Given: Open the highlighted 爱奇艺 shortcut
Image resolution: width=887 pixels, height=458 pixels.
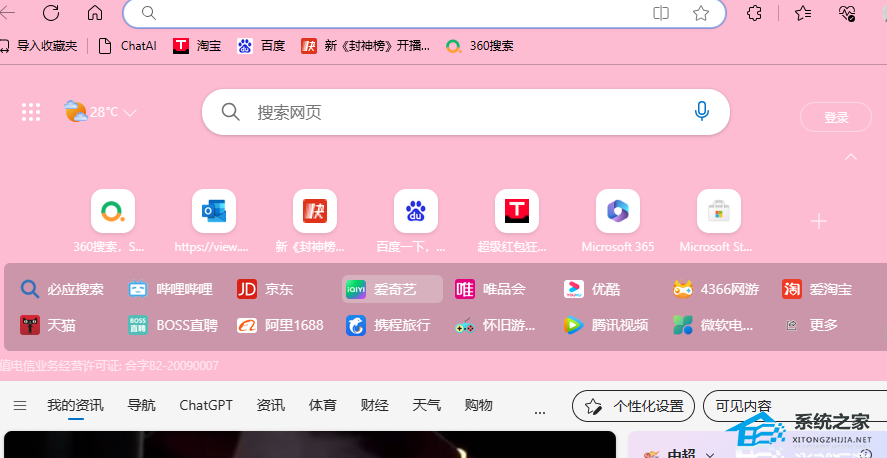Looking at the screenshot, I should coord(392,290).
